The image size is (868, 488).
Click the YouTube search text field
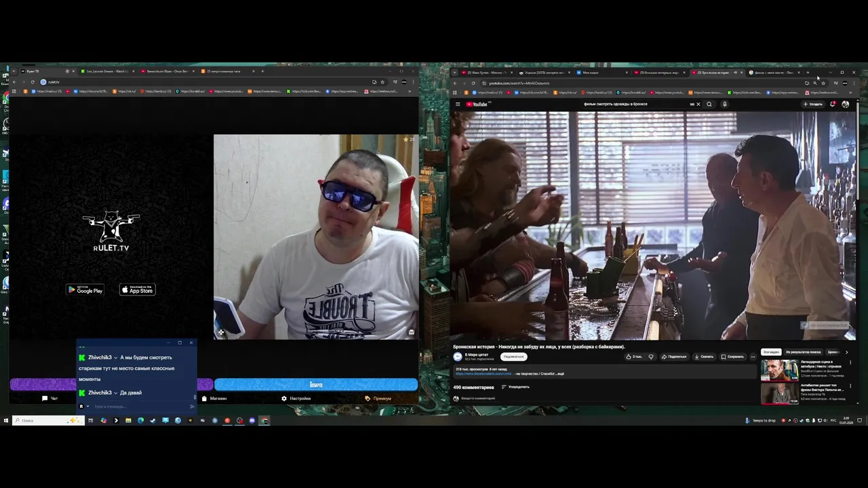637,104
